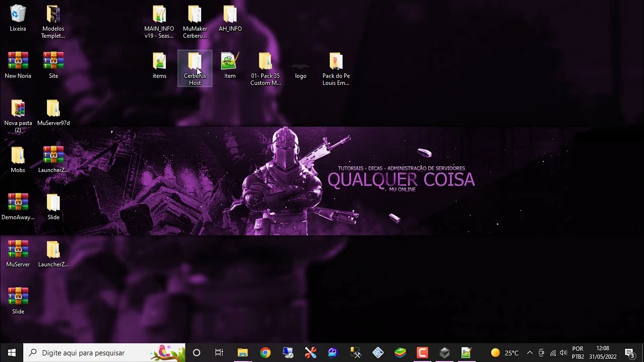This screenshot has width=644, height=362.
Task: Open the clock showing 12:08
Action: click(603, 352)
